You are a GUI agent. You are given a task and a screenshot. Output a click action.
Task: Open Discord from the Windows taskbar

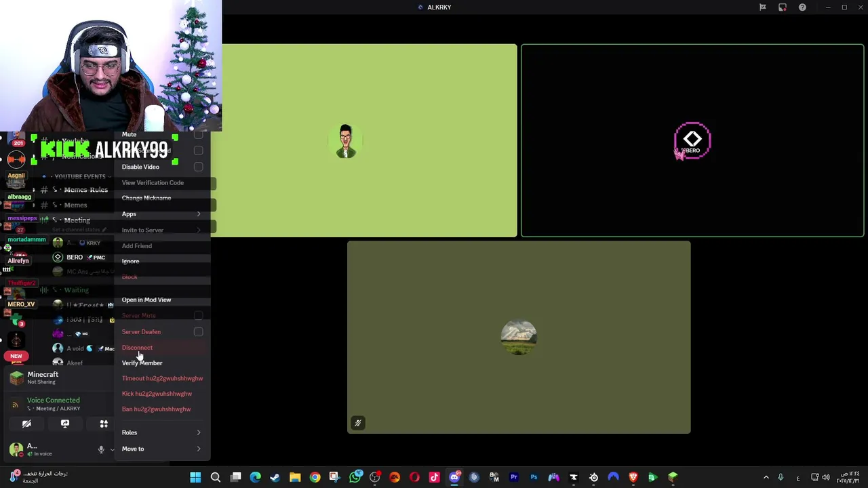point(454,477)
